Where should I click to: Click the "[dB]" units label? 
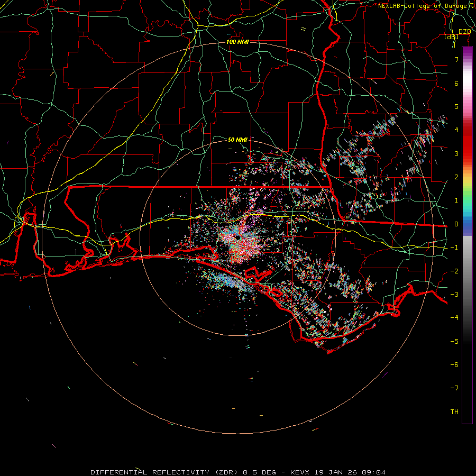[x=452, y=36]
